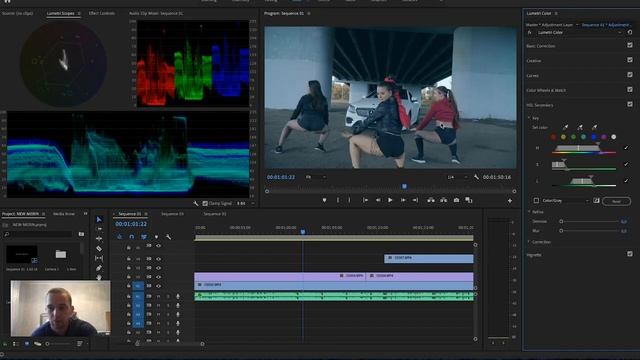
Task: Toggle the H range checkmark
Action: (x=626, y=148)
